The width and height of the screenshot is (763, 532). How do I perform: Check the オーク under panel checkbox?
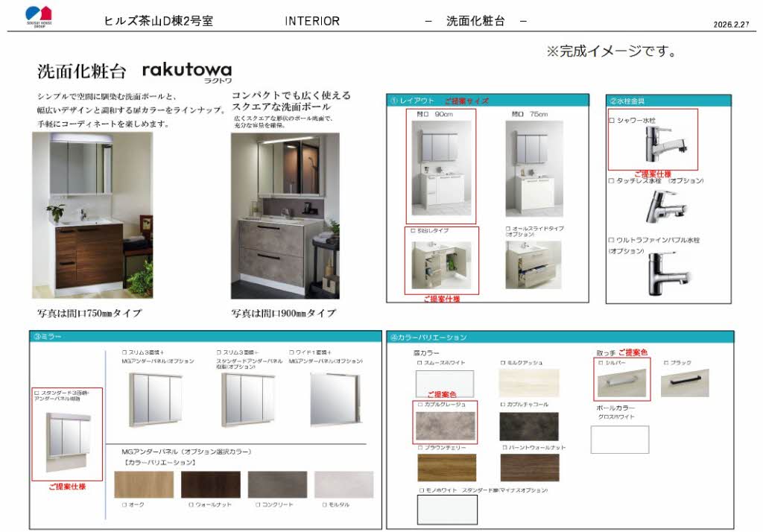pyautogui.click(x=124, y=505)
